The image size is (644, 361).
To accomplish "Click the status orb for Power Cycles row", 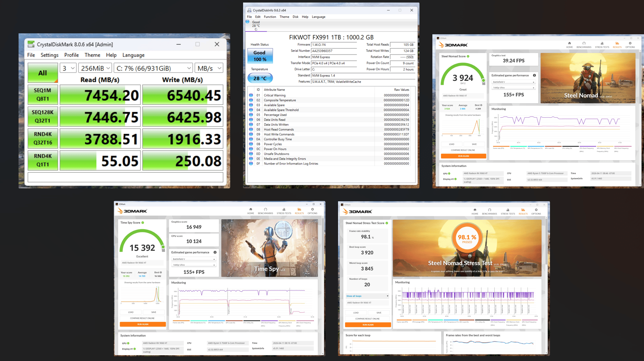I will pyautogui.click(x=251, y=144).
